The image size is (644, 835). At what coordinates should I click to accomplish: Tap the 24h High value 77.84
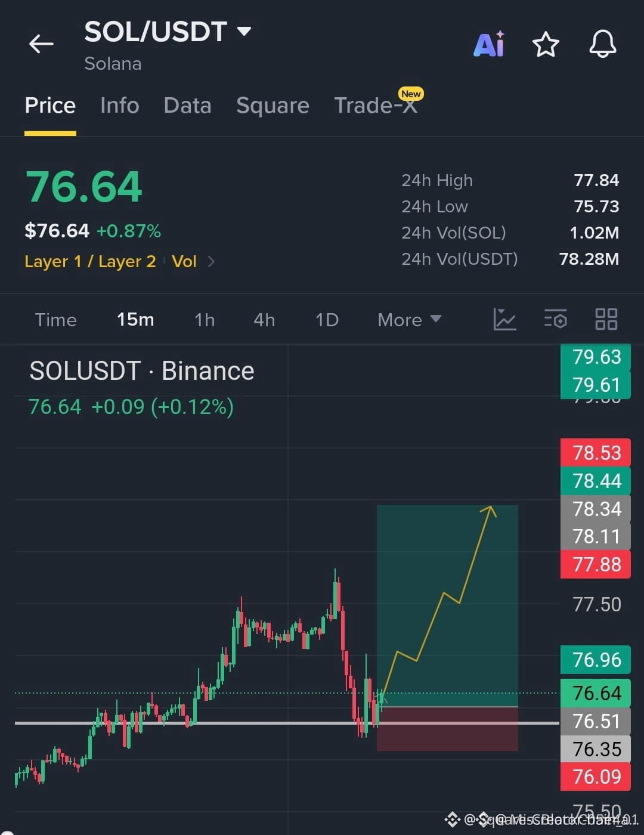click(x=596, y=180)
